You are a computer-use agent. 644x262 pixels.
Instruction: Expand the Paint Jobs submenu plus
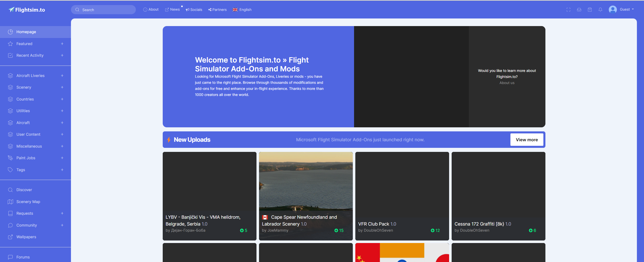[x=62, y=158]
